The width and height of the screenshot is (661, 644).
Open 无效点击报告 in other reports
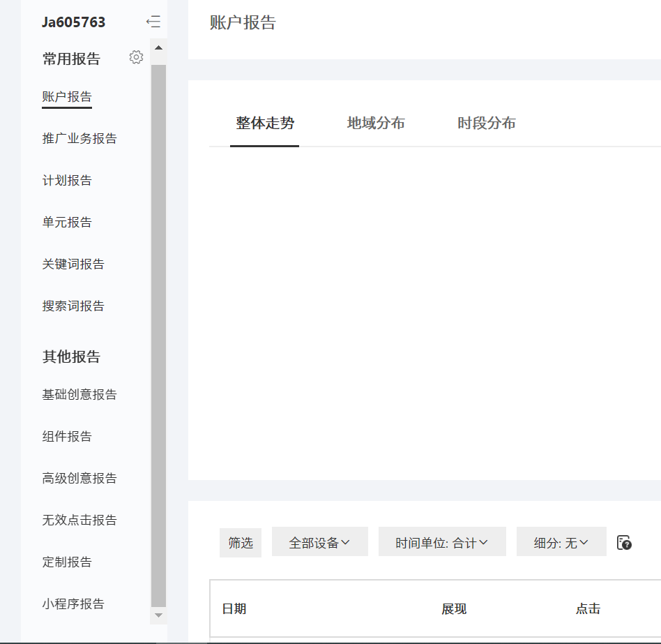pos(79,521)
